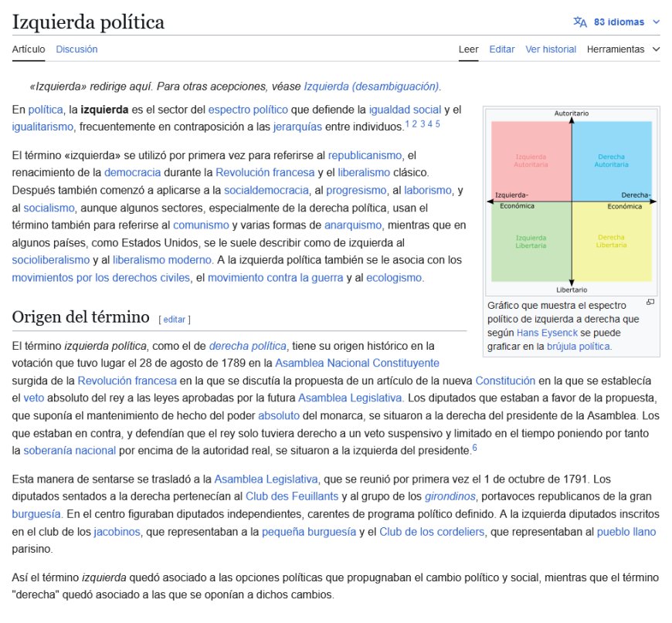672x623 pixels.
Task: Open the laborismo link
Action: click(428, 190)
